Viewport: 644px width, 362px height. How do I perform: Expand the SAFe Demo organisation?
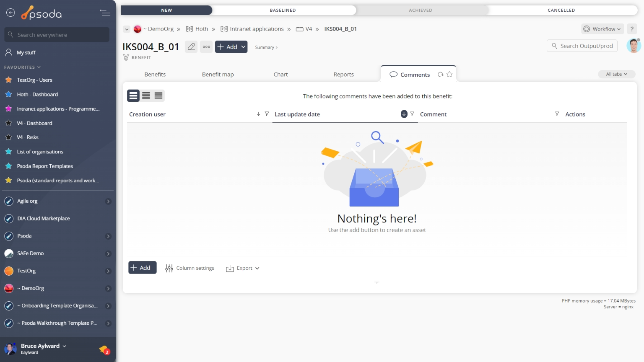[108, 254]
